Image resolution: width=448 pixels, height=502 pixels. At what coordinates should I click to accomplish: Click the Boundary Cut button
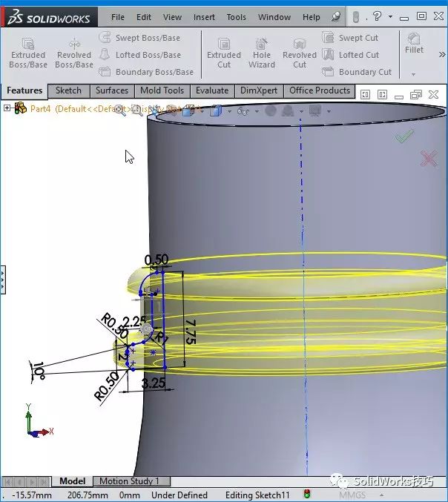tap(357, 72)
